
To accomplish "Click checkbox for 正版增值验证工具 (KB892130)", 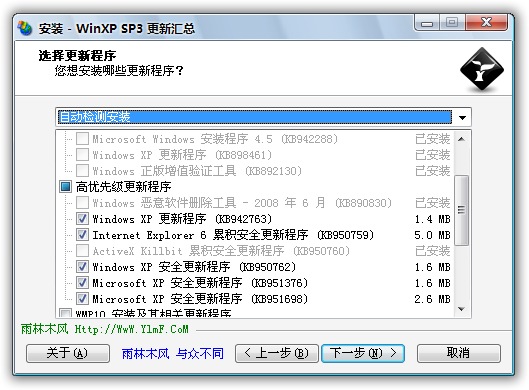I will 82,171.
